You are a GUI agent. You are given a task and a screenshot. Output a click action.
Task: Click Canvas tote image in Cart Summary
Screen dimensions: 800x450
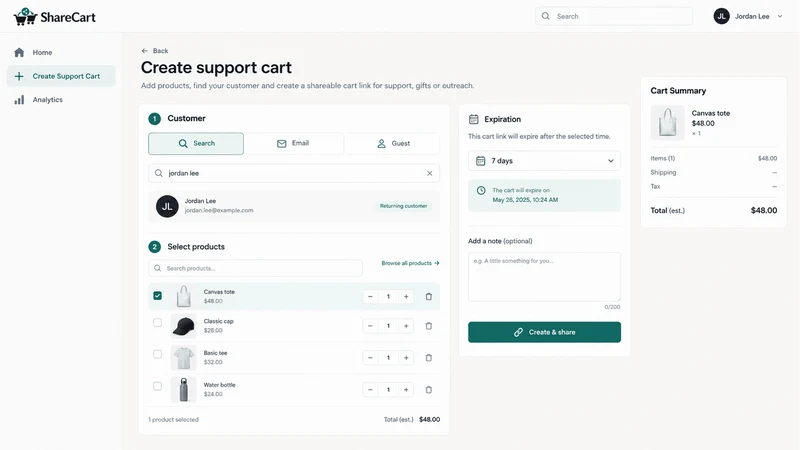668,123
